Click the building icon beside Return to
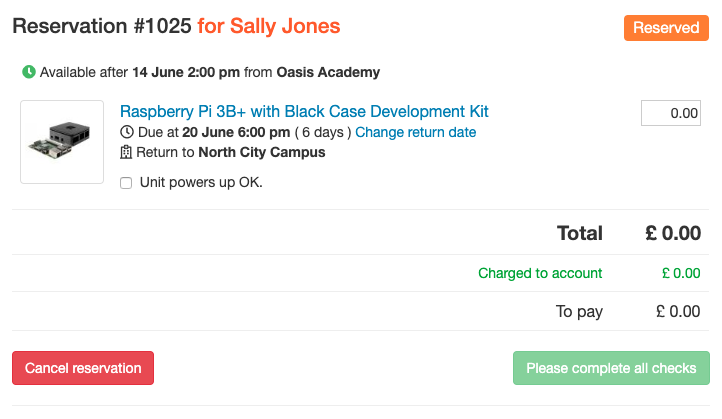The width and height of the screenshot is (722, 419). pos(126,152)
